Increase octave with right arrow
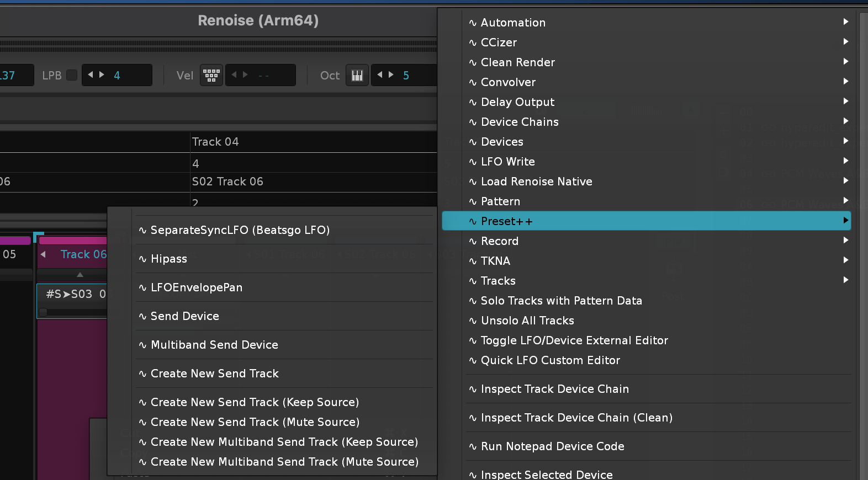The height and width of the screenshot is (480, 868). click(x=391, y=74)
